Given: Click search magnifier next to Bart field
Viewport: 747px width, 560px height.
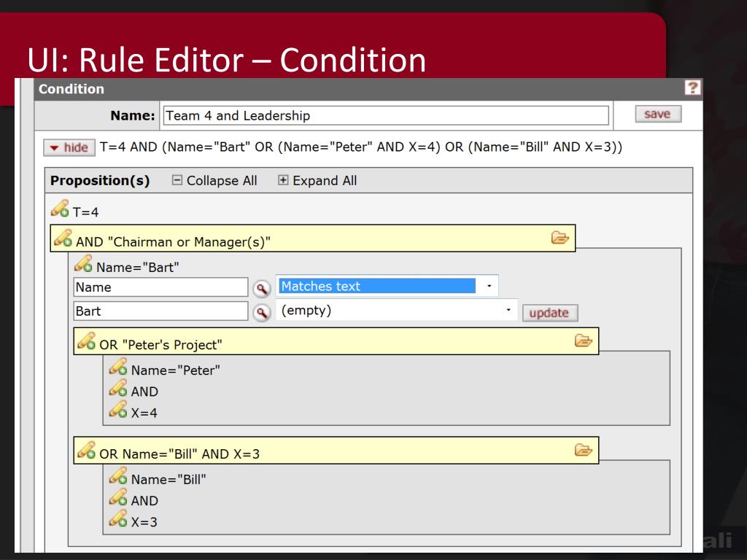Looking at the screenshot, I should (x=261, y=312).
